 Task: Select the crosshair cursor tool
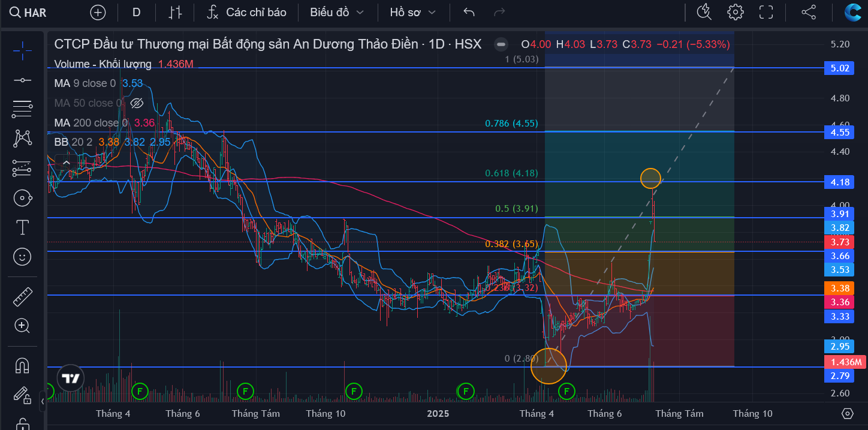[x=22, y=50]
